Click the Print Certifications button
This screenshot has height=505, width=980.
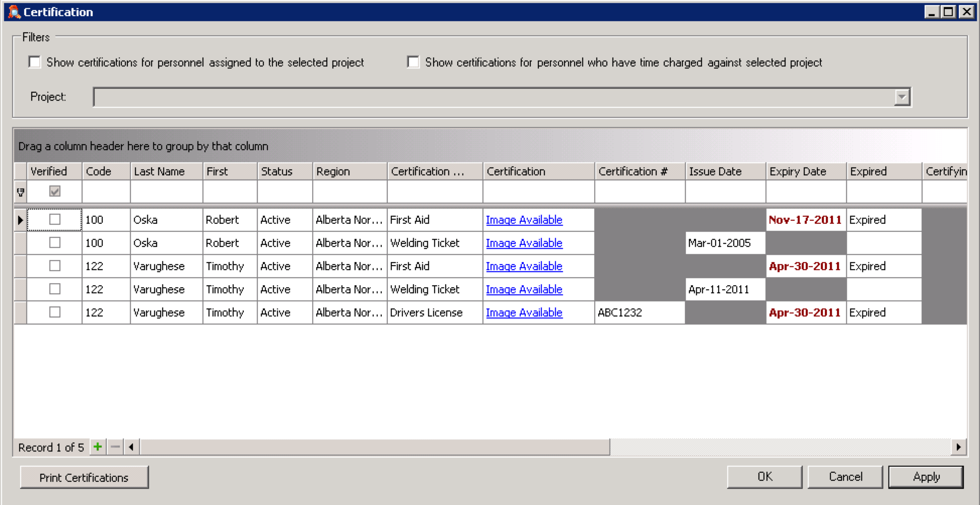pyautogui.click(x=84, y=477)
